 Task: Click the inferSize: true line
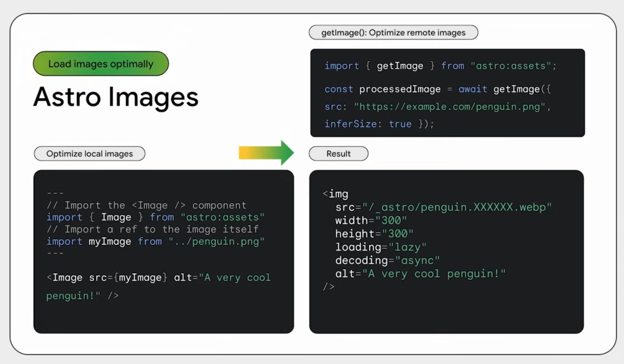click(x=379, y=124)
